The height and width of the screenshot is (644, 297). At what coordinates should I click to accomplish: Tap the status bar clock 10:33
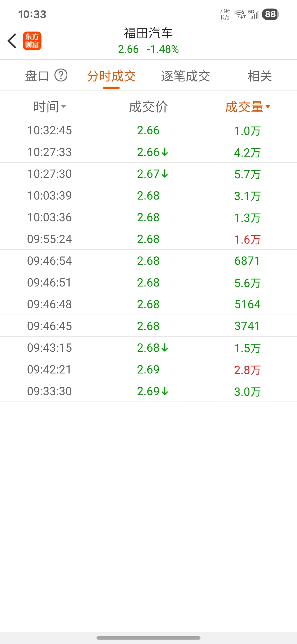pos(32,14)
